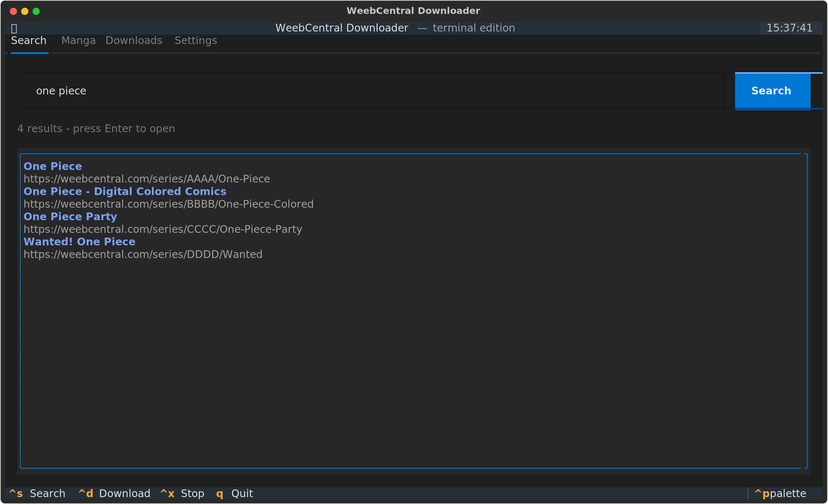
Task: Select 'One Piece - Digital Colored Comics' result
Action: coord(125,191)
